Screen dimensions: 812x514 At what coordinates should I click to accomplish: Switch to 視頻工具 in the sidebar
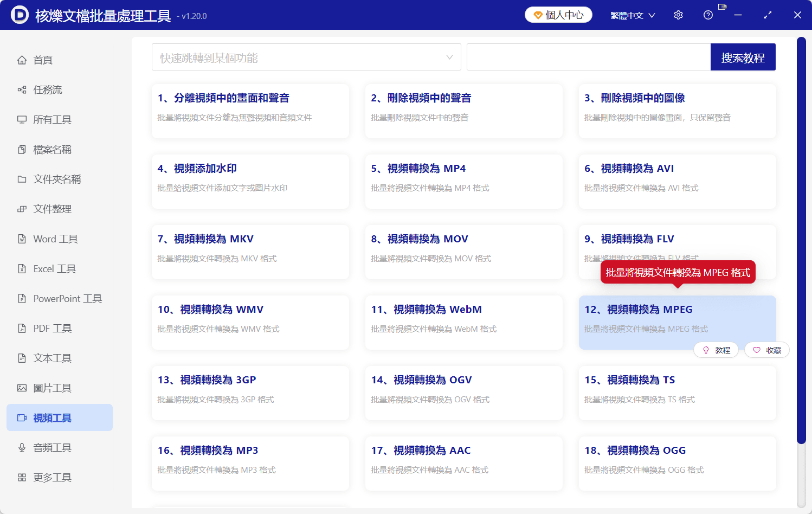(x=60, y=417)
